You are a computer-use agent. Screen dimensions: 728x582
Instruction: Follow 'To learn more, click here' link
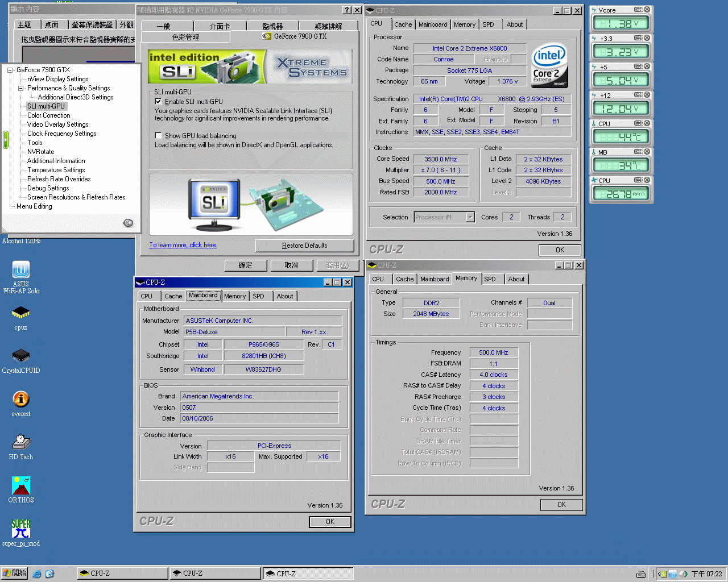(x=183, y=245)
